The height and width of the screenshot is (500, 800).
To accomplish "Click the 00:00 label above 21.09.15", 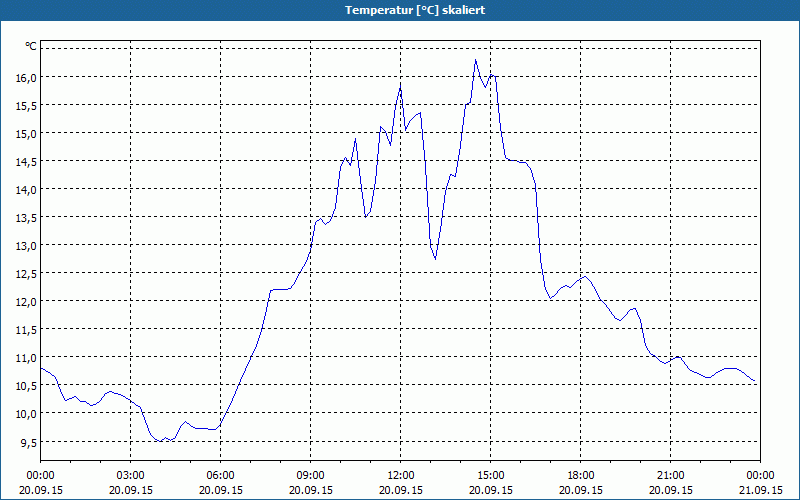I will coord(760,476).
